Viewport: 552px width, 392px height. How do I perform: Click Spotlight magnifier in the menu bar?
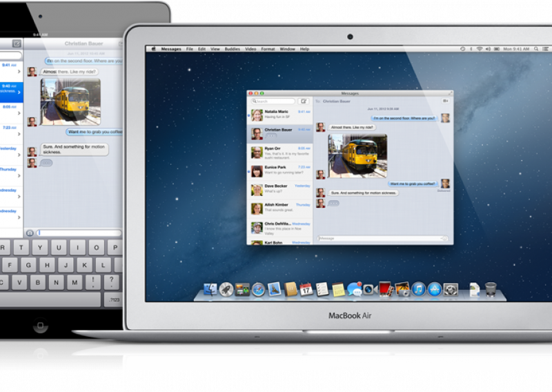point(536,49)
